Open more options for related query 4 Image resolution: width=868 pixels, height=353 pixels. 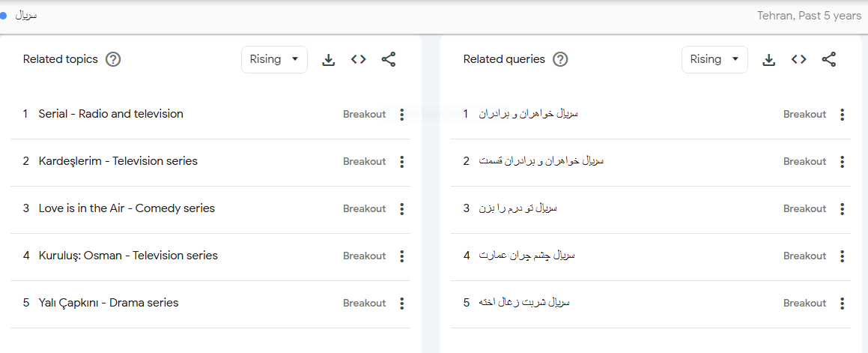[x=842, y=256]
